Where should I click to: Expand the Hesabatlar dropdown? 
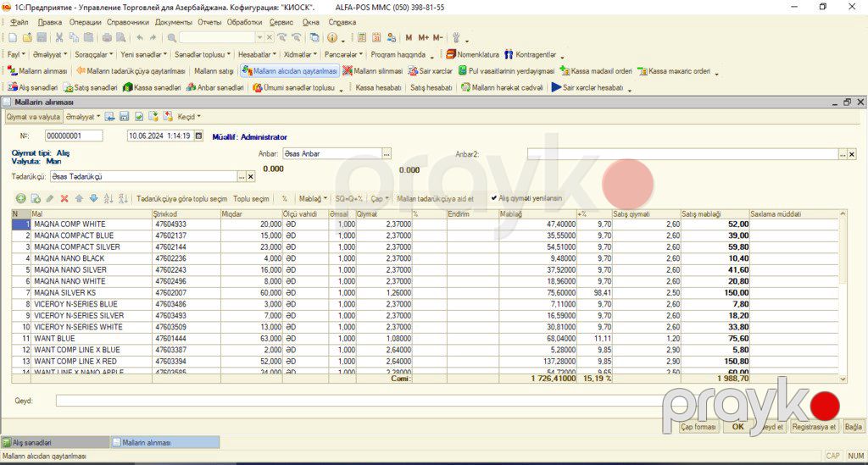(x=257, y=55)
